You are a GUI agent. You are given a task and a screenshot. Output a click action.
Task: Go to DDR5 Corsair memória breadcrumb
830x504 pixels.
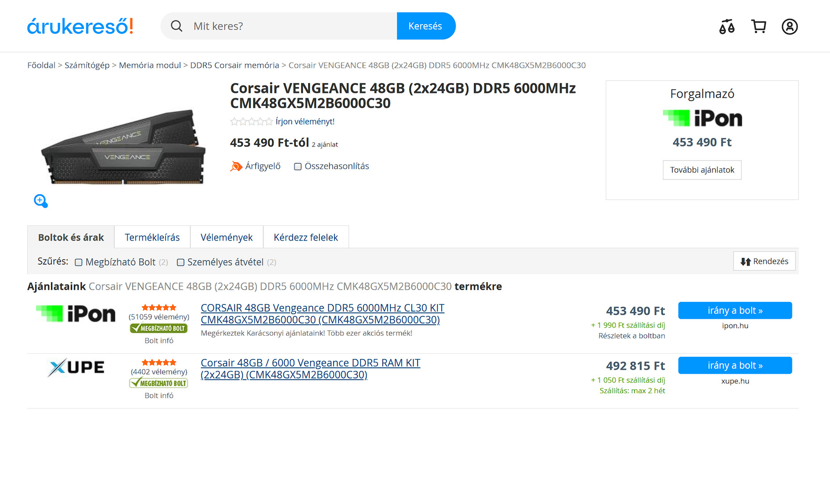235,65
